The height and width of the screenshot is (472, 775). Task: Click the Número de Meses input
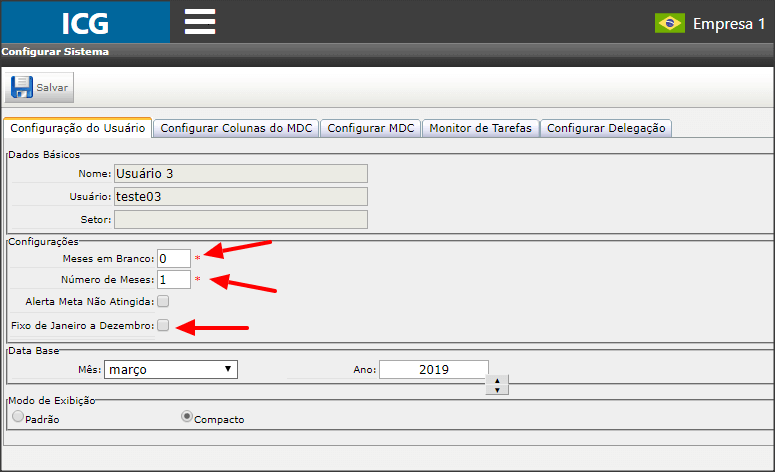[x=174, y=280]
